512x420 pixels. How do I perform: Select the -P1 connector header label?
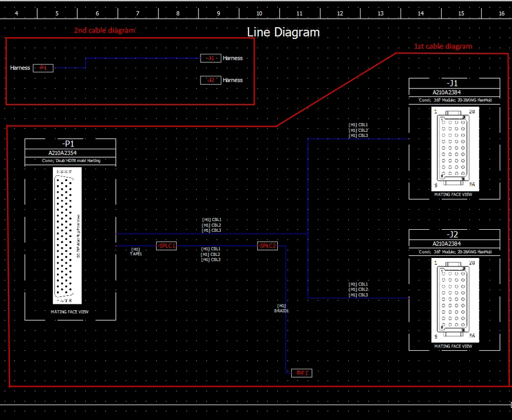click(x=68, y=143)
